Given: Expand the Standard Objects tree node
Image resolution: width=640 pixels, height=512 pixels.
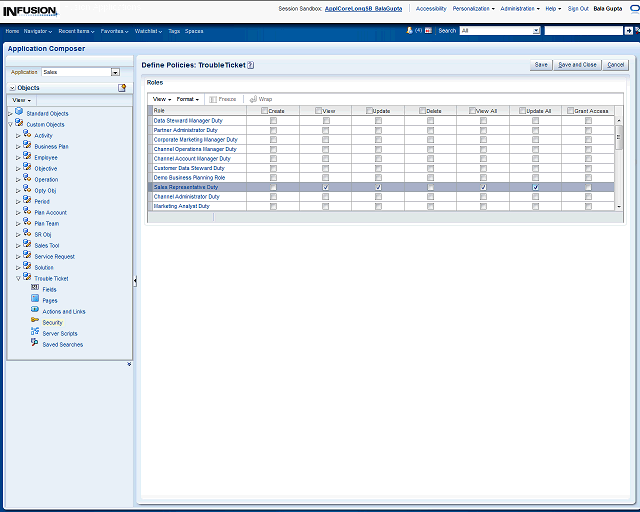Looking at the screenshot, I should (9, 113).
